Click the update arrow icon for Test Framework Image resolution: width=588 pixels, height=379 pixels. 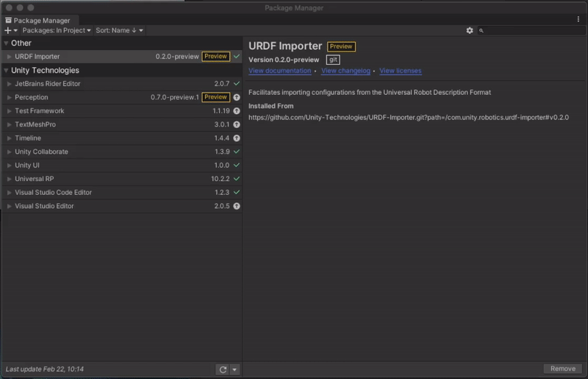237,111
